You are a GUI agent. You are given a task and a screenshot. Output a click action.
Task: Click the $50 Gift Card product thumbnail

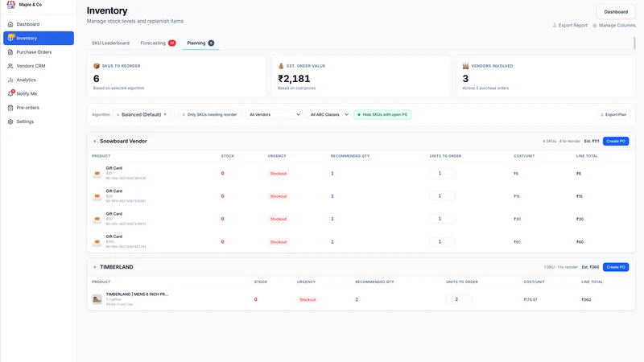[97, 219]
